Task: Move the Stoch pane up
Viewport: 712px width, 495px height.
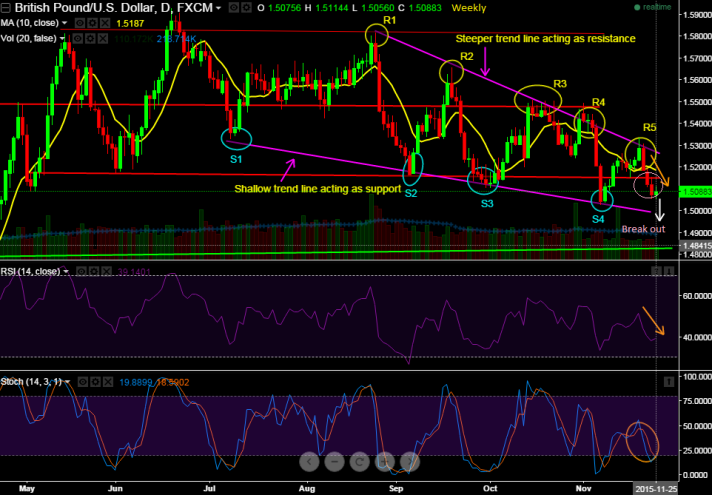Action: point(669,382)
